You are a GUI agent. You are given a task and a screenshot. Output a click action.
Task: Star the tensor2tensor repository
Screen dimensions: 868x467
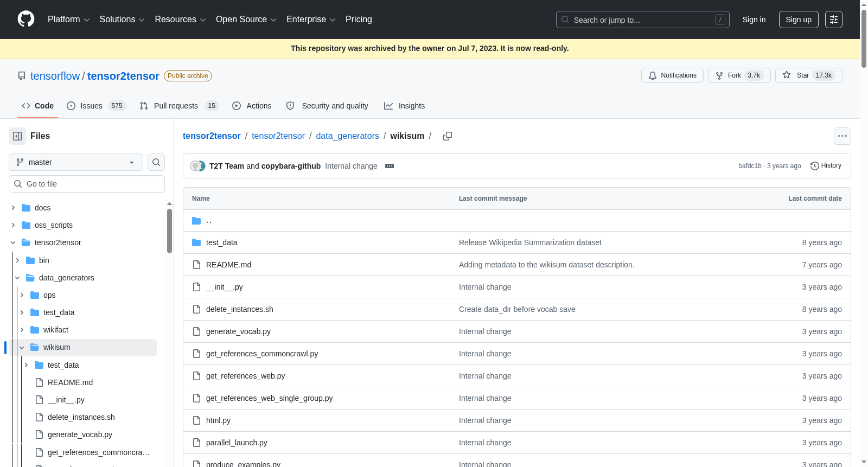808,75
